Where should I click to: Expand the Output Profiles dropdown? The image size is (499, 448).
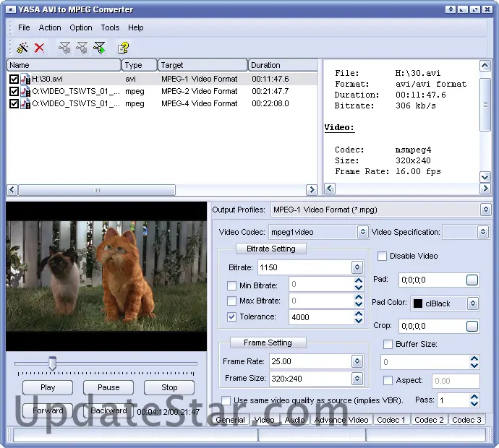(x=485, y=210)
